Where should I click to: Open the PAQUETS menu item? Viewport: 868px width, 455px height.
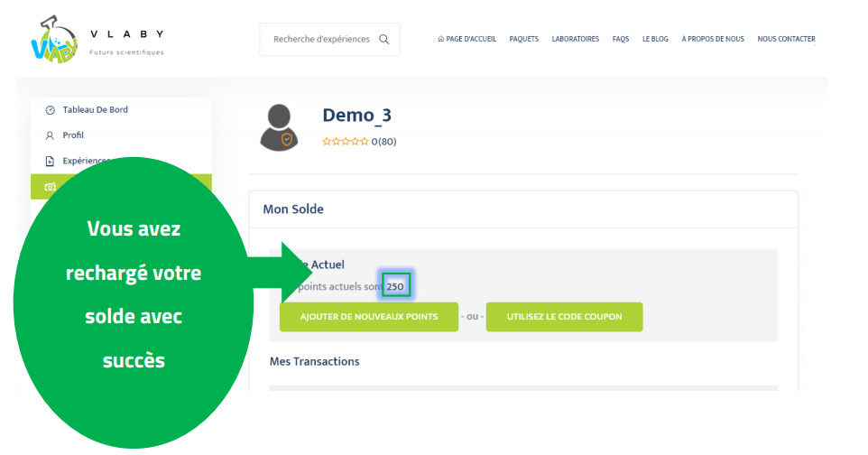click(x=523, y=40)
